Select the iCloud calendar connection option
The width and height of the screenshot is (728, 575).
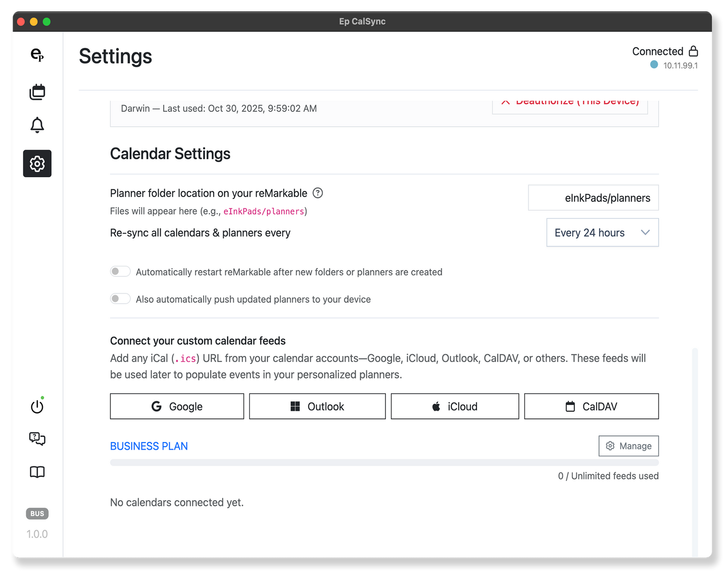coord(454,406)
